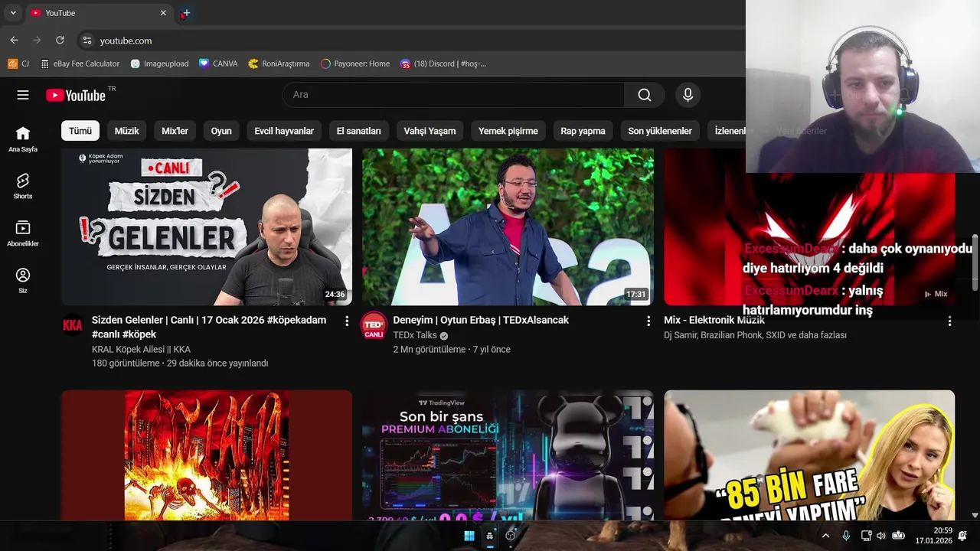Click the search magnifier button
980x551 pixels.
coord(645,95)
